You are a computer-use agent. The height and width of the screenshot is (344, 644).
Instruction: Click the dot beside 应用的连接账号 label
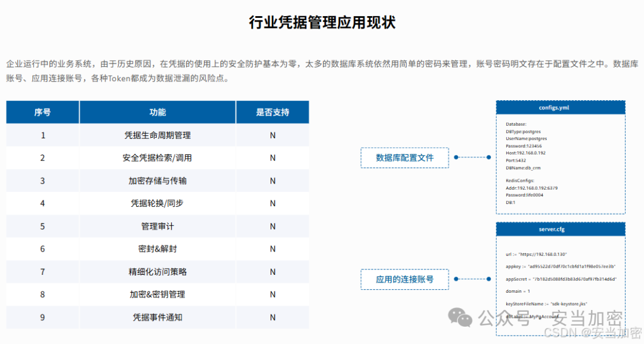tap(456, 279)
